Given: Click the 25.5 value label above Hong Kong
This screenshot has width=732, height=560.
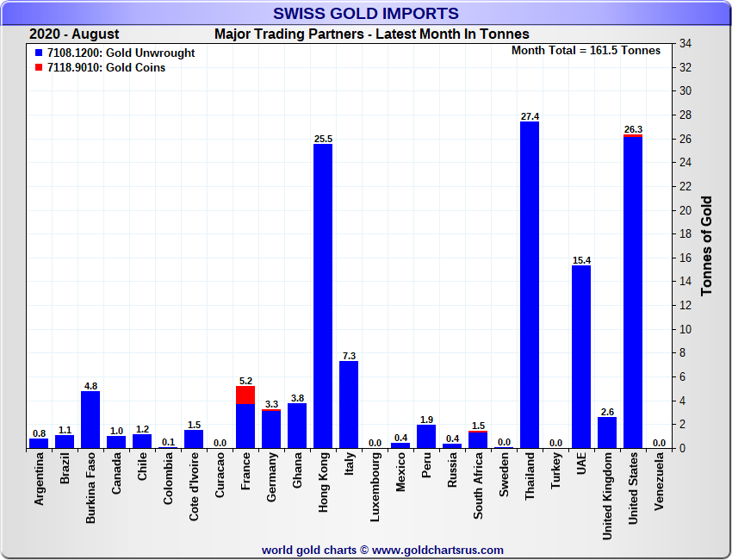Looking at the screenshot, I should (x=323, y=139).
